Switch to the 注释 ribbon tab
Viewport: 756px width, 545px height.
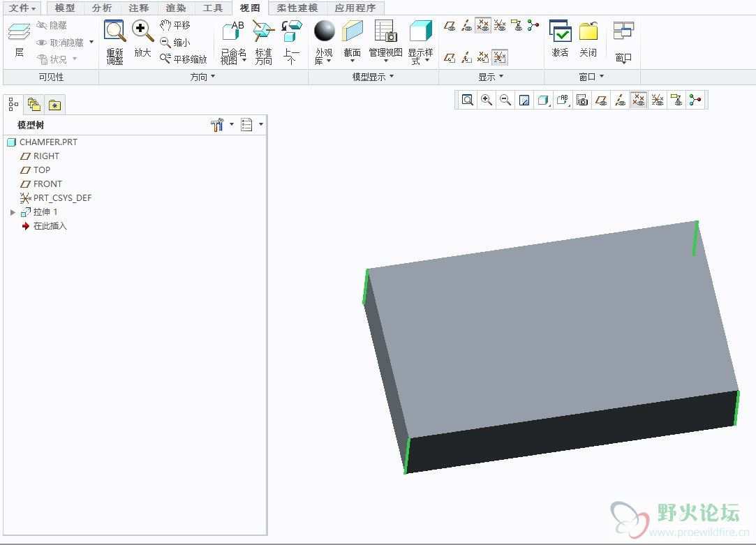138,8
